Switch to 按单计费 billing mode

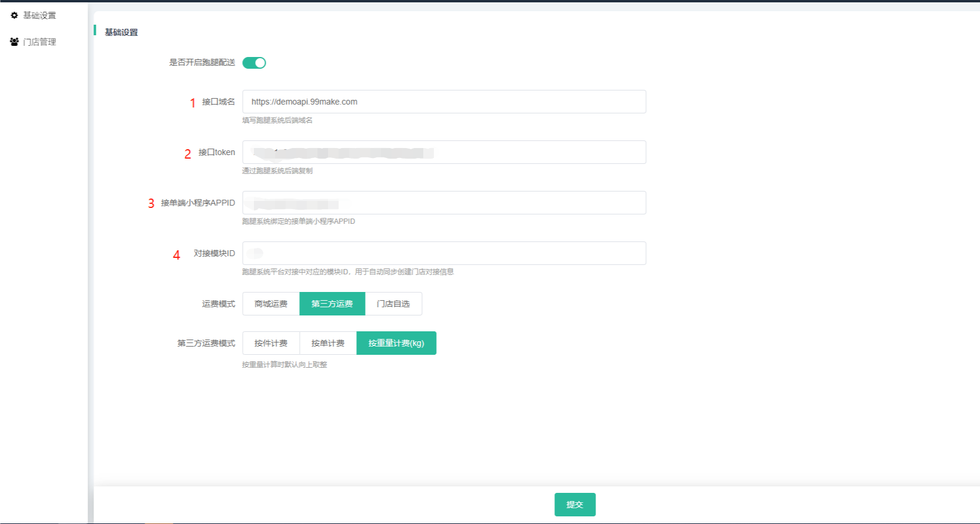click(x=328, y=343)
